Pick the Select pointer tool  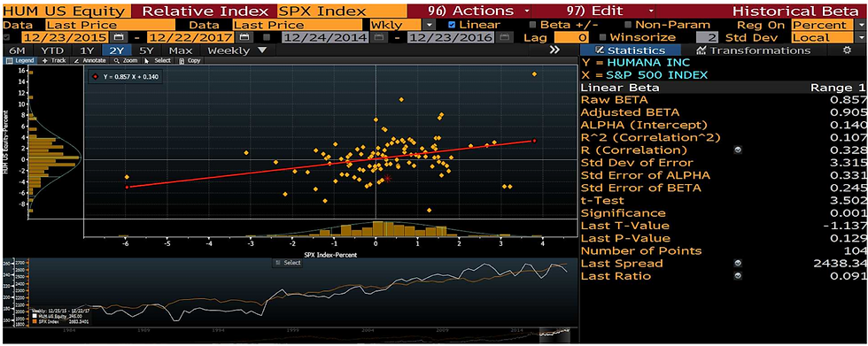pos(158,60)
